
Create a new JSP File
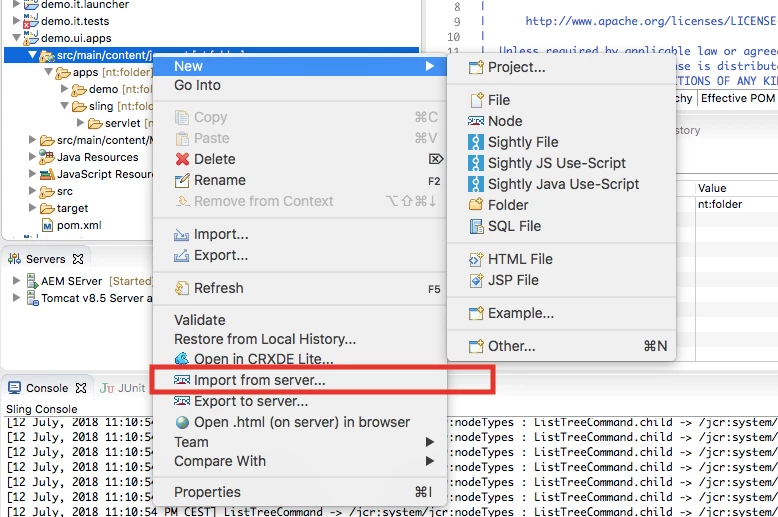point(562,280)
